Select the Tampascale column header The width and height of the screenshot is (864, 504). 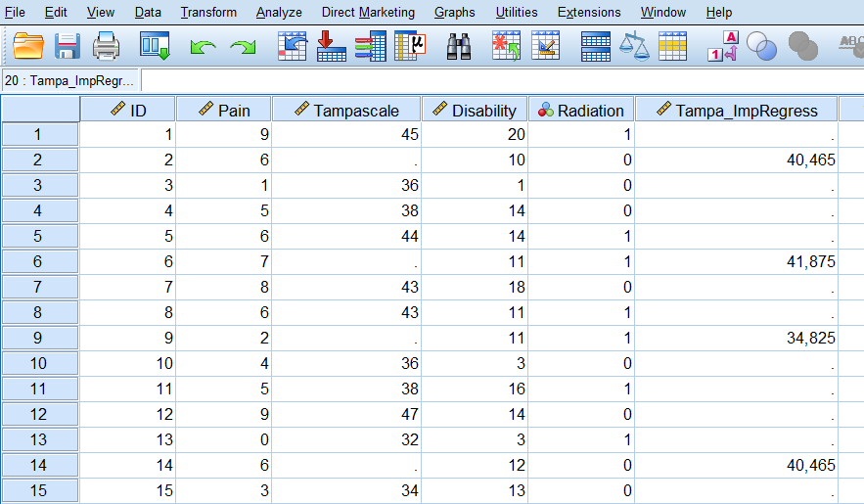coord(346,110)
